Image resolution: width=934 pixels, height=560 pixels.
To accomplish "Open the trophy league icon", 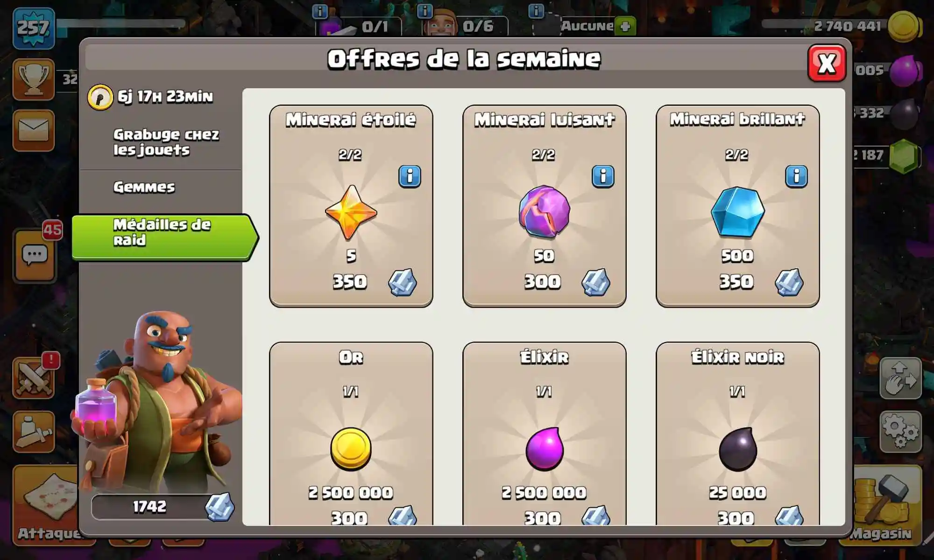I will click(34, 79).
